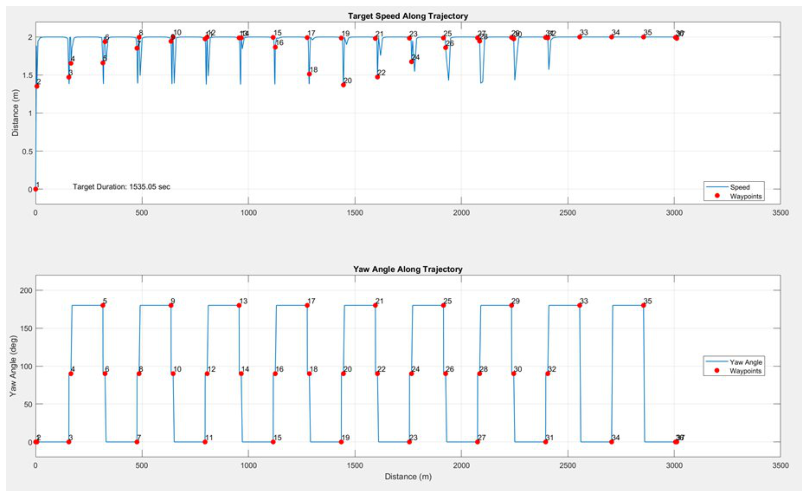
Task: Click the "Speed" entry in the top legend
Action: point(739,187)
